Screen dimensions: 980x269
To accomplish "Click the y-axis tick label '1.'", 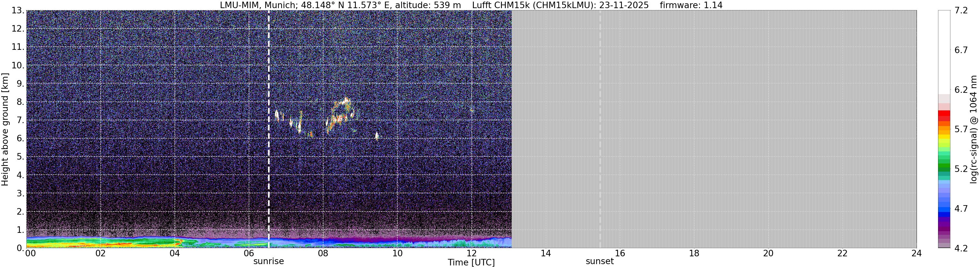I will coord(20,230).
